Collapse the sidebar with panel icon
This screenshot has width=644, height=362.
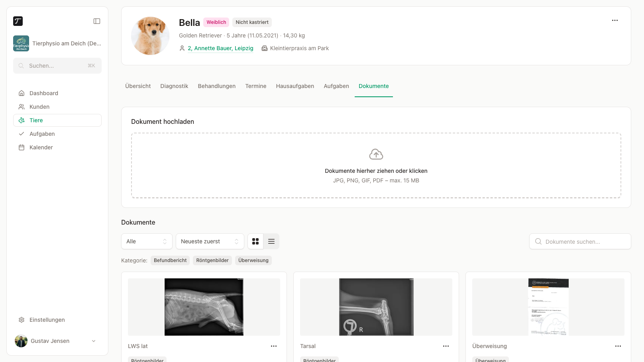(97, 21)
